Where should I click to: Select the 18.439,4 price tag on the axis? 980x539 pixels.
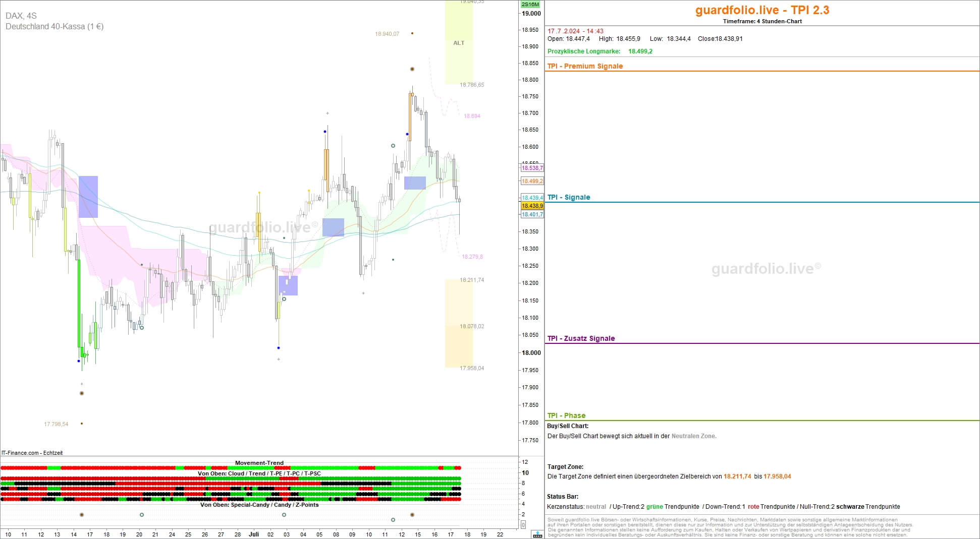tap(532, 198)
